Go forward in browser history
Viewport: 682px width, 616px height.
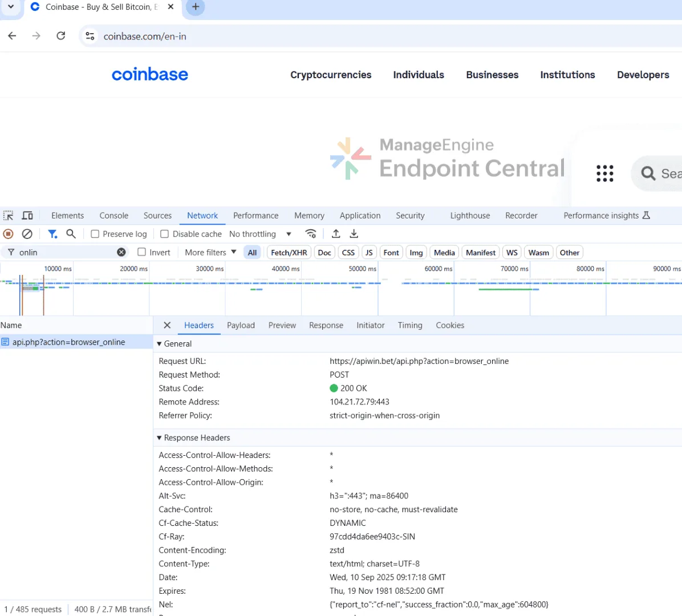pos(36,36)
